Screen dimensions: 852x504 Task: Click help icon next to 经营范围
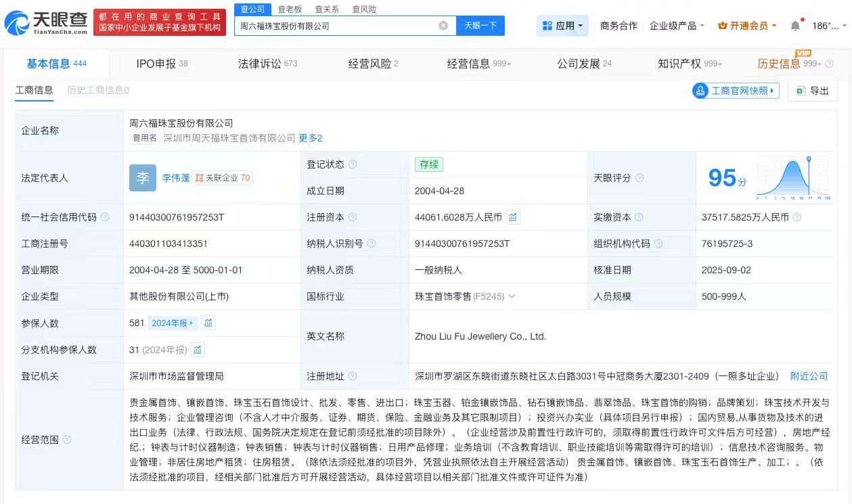67,440
